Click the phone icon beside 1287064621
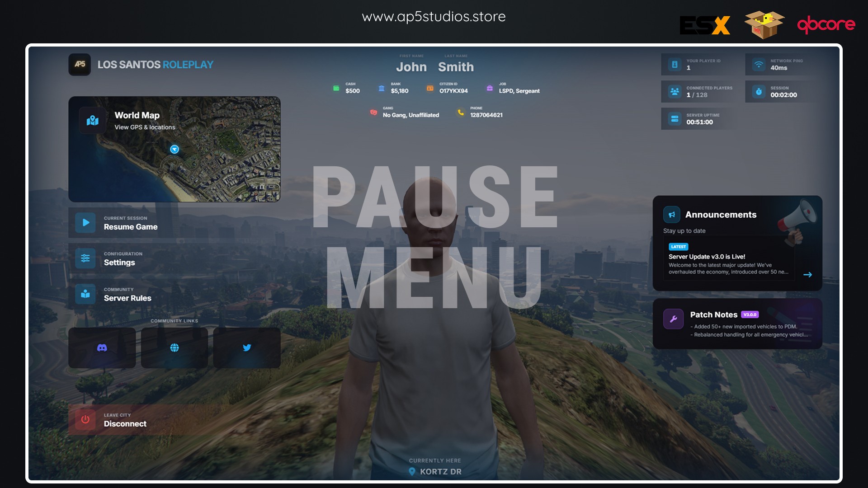The image size is (868, 488). (461, 112)
